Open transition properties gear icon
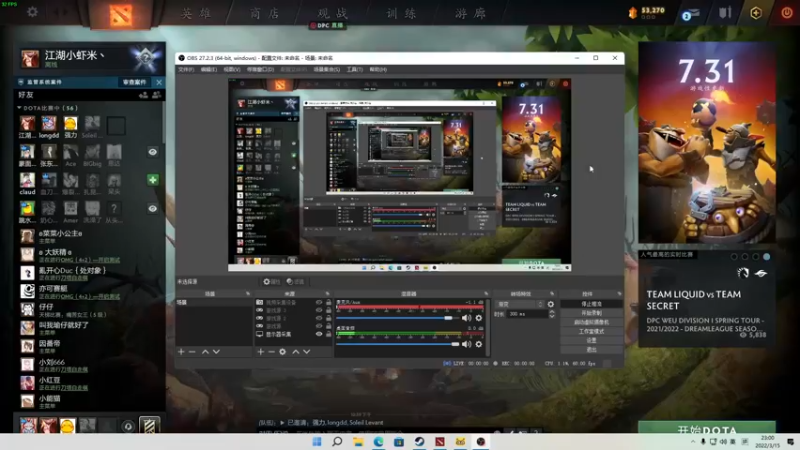 (x=551, y=304)
